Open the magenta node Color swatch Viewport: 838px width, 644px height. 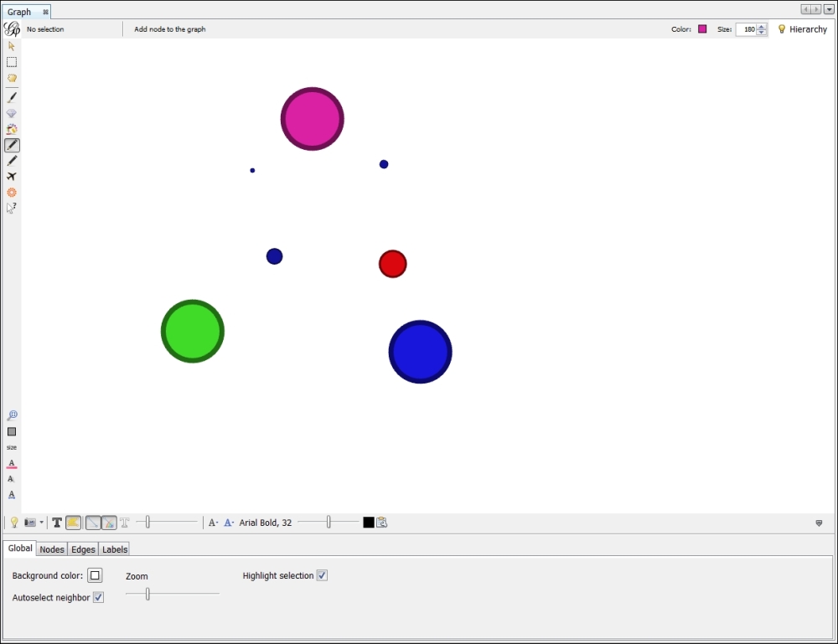pyautogui.click(x=702, y=29)
